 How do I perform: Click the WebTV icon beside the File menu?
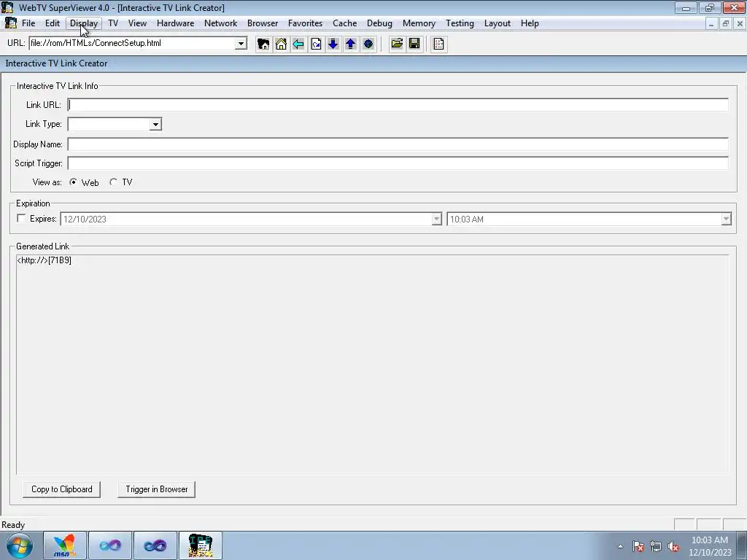10,23
